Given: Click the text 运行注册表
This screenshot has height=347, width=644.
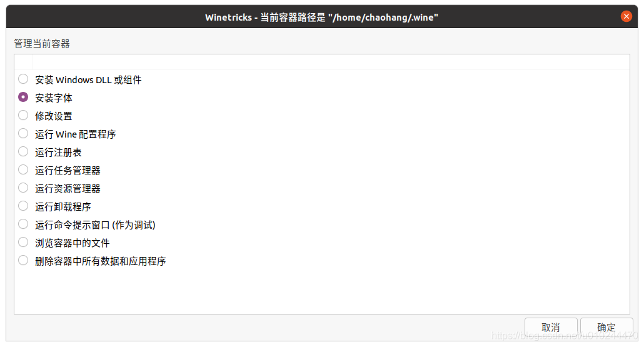Looking at the screenshot, I should 58,153.
